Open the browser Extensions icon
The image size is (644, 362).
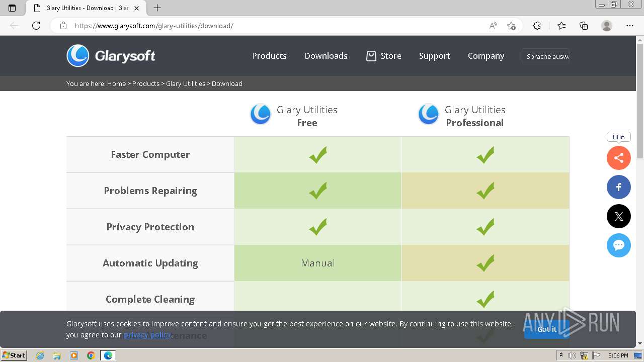pos(537,26)
